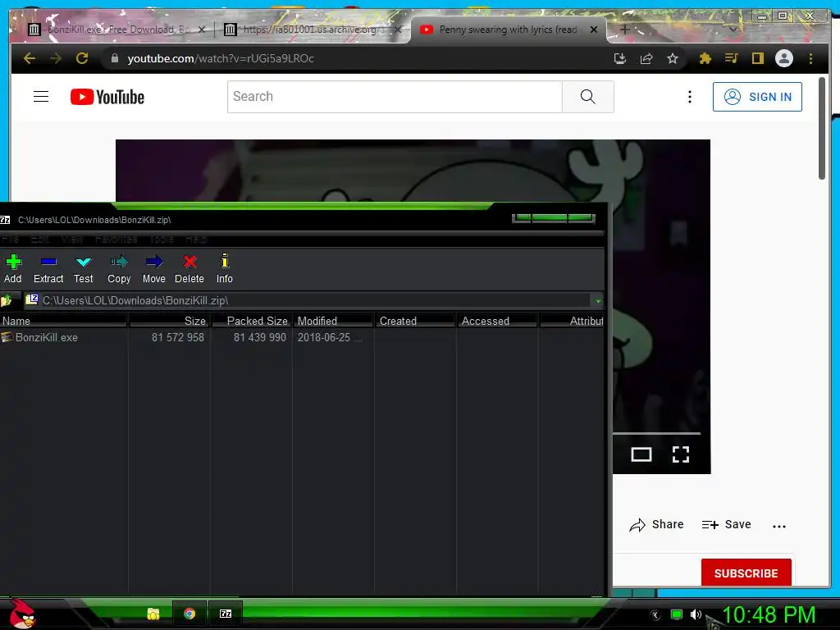Open a new Chrome tab
Screen dimensions: 840x630
coord(624,30)
